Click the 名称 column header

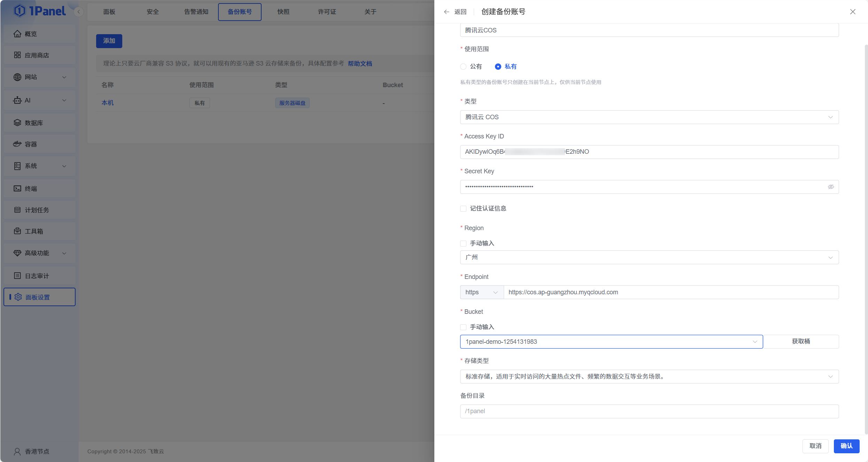pos(107,85)
